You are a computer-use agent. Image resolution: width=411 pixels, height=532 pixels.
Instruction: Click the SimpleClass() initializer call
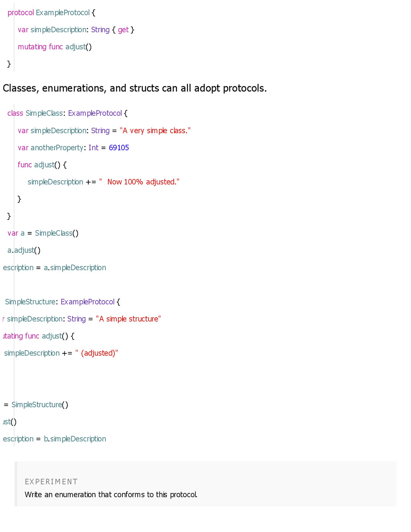tap(57, 233)
